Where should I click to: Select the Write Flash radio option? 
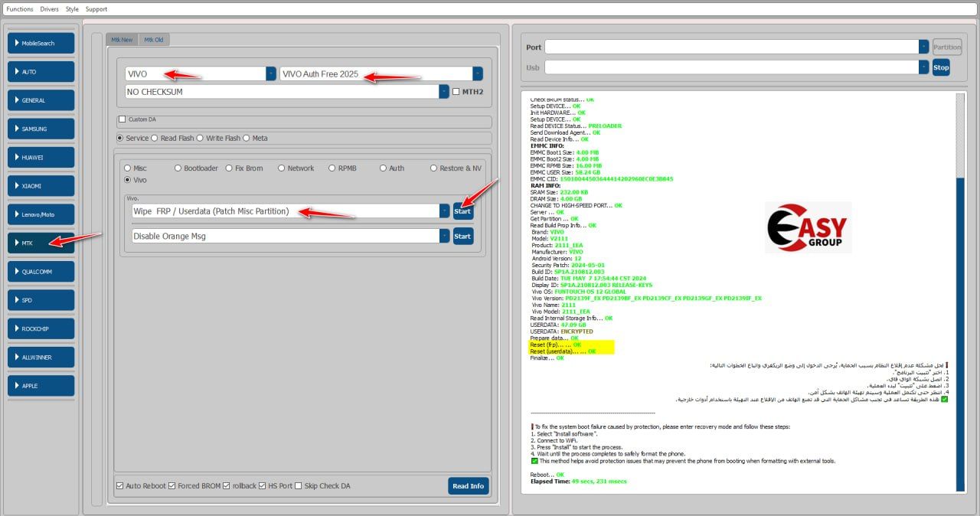pos(200,139)
